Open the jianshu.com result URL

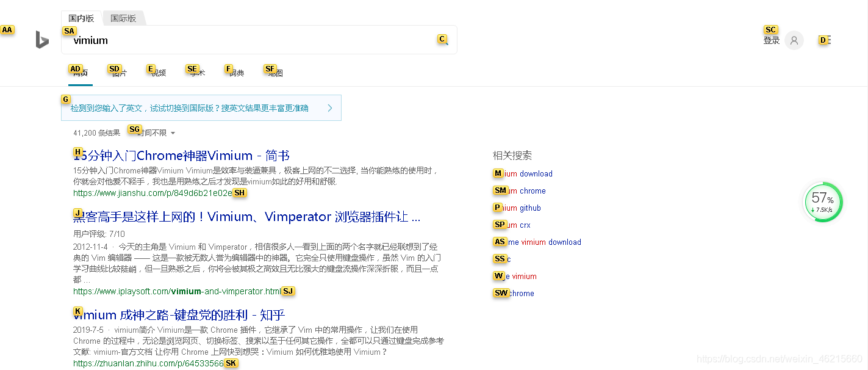[152, 193]
